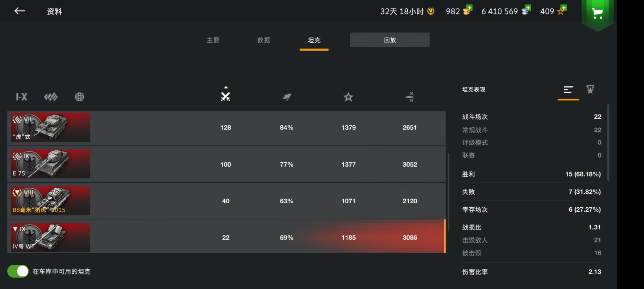This screenshot has width=644, height=289.
Task: Click IV号 WT average XP 1185
Action: point(348,238)
